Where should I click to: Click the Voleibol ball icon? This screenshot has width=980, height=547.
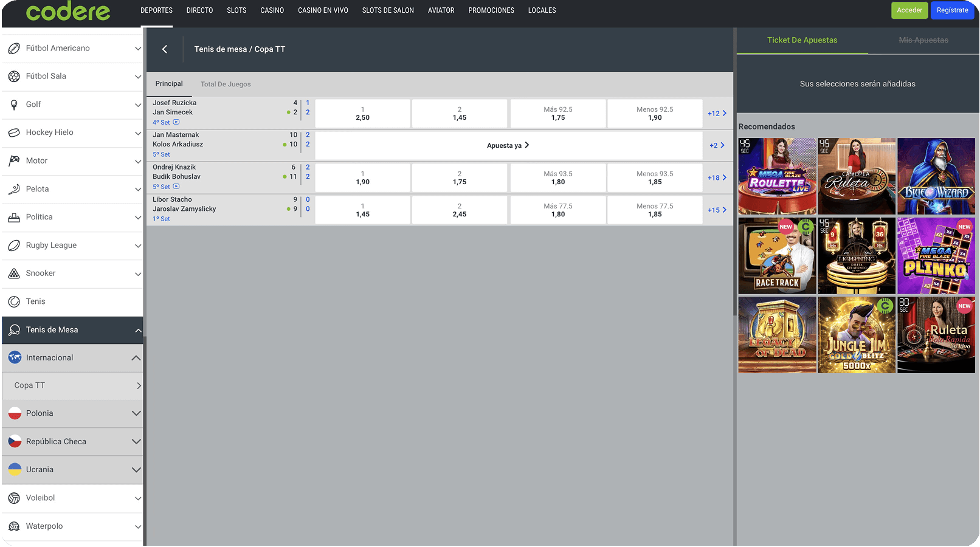(14, 498)
